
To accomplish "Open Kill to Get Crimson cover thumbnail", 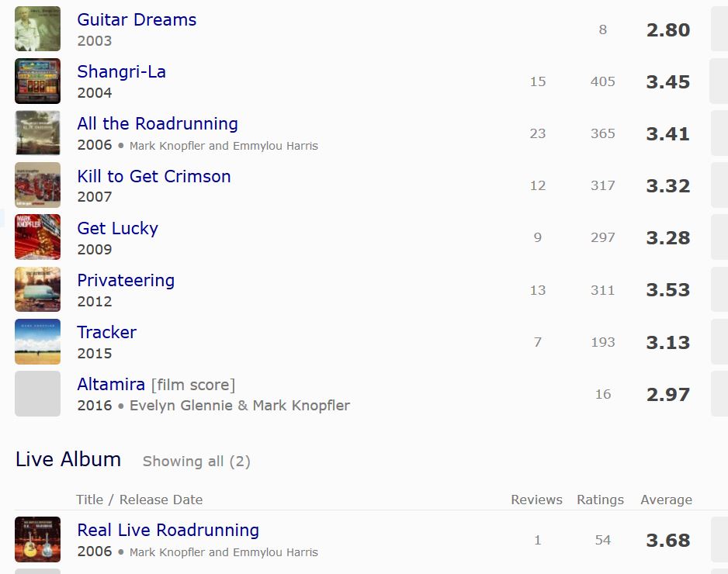I will pyautogui.click(x=37, y=185).
